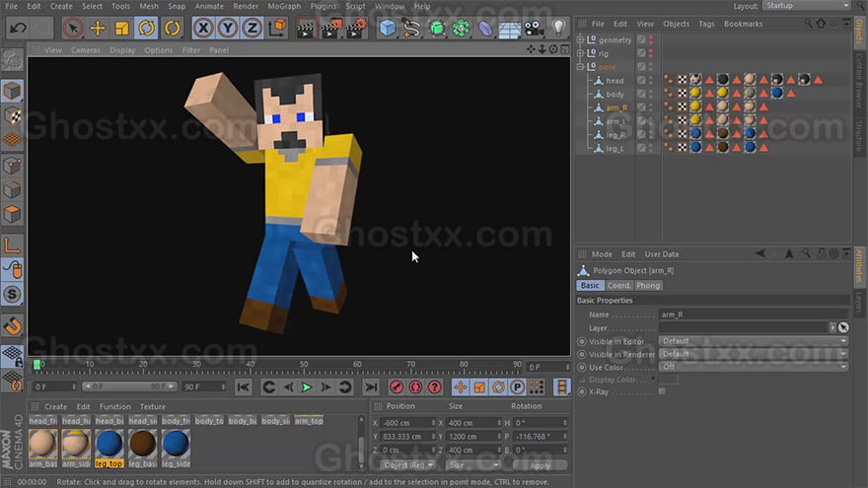Screen dimensions: 868x488
Task: Toggle layer checkbox of body object
Action: point(641,94)
